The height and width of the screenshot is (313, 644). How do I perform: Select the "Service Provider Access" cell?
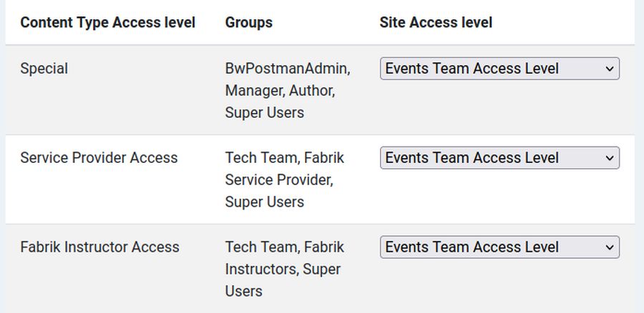coord(99,158)
